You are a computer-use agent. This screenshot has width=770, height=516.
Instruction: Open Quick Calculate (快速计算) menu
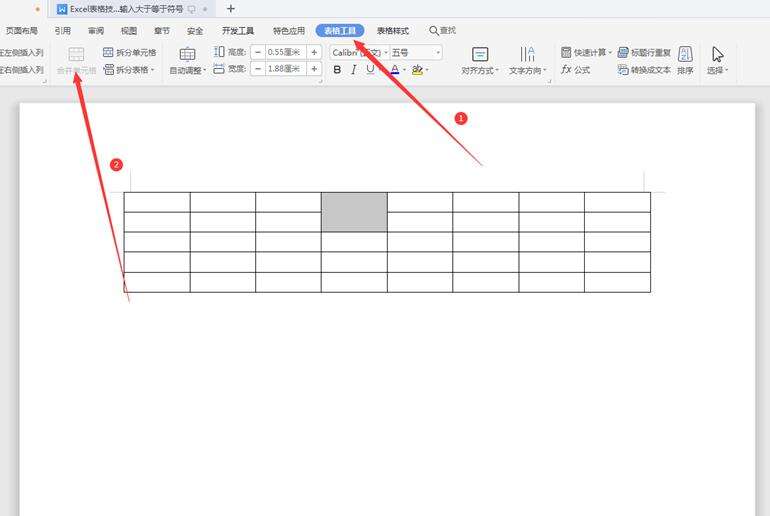click(x=586, y=52)
